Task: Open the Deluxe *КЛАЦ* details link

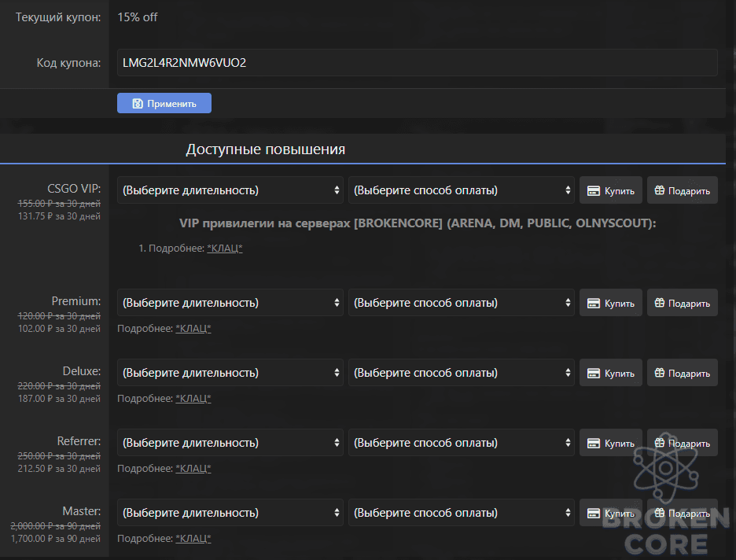Action: [193, 399]
